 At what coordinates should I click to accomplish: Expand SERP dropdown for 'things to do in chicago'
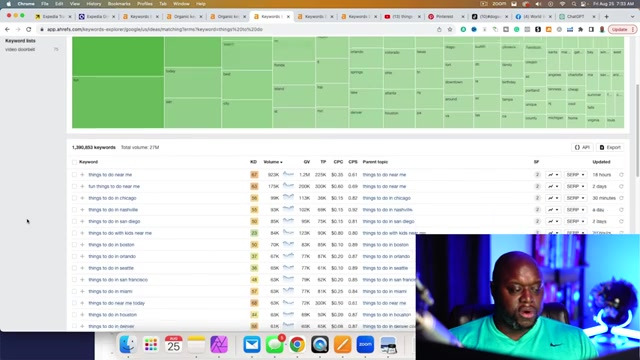pyautogui.click(x=575, y=198)
